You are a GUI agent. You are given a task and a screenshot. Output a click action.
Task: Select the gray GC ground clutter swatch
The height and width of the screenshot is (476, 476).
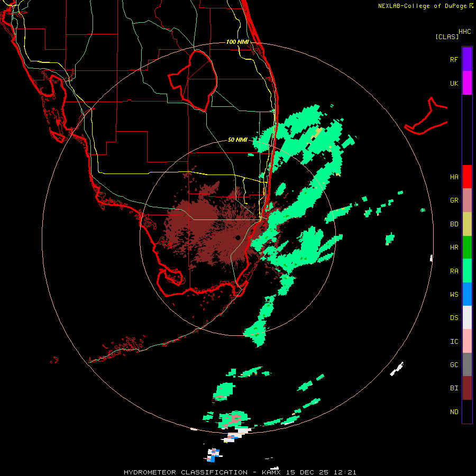(x=467, y=364)
